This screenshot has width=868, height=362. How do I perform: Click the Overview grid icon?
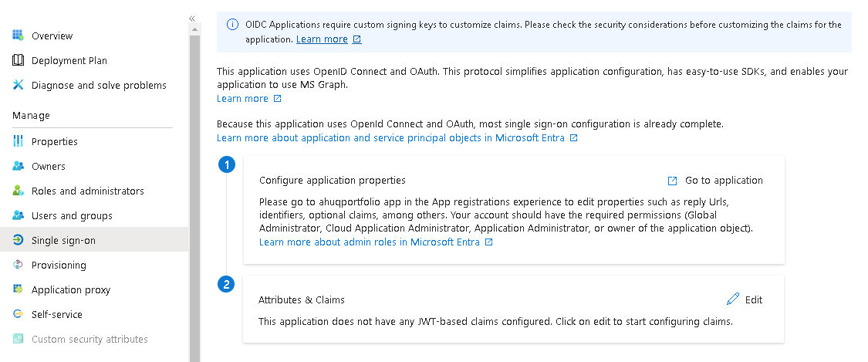pyautogui.click(x=18, y=36)
